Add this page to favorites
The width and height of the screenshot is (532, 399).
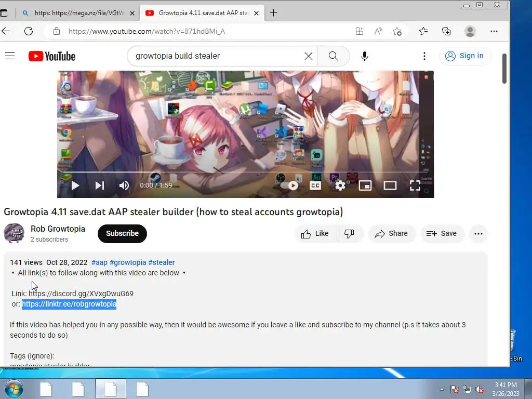(x=397, y=31)
